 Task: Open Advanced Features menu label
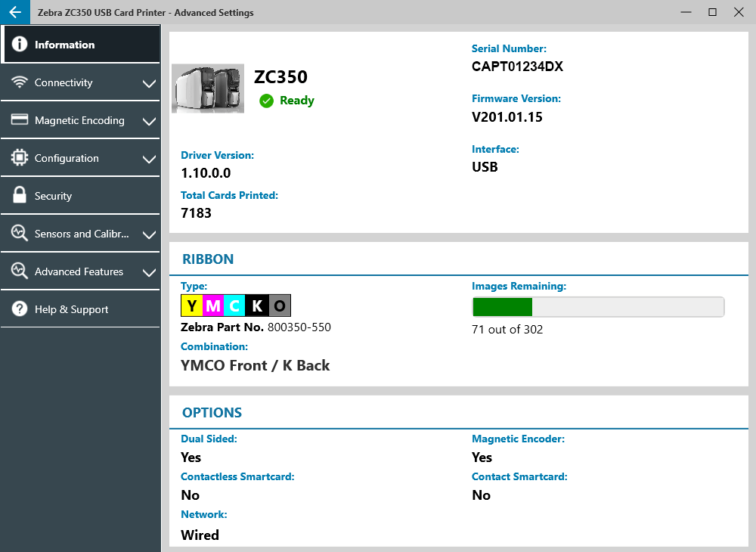point(79,271)
